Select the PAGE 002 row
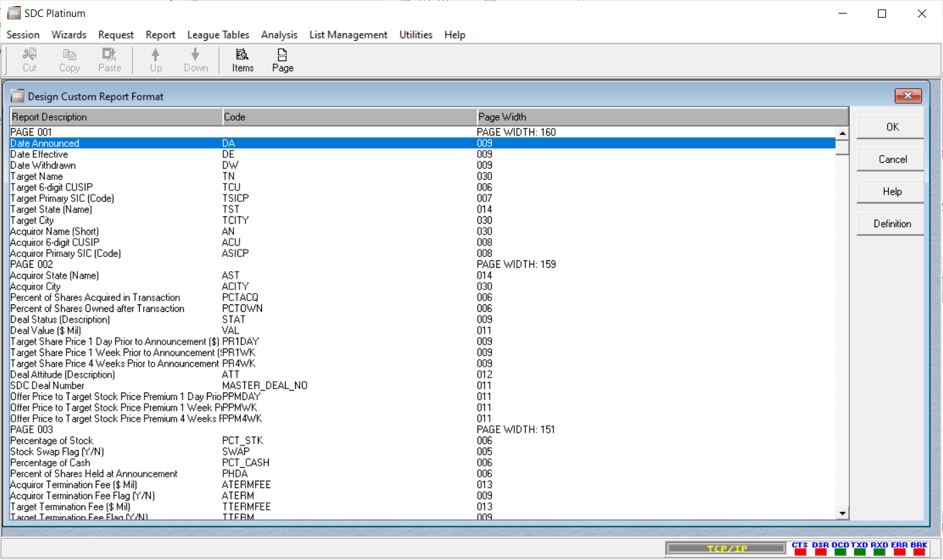This screenshot has width=943, height=560. click(x=31, y=264)
